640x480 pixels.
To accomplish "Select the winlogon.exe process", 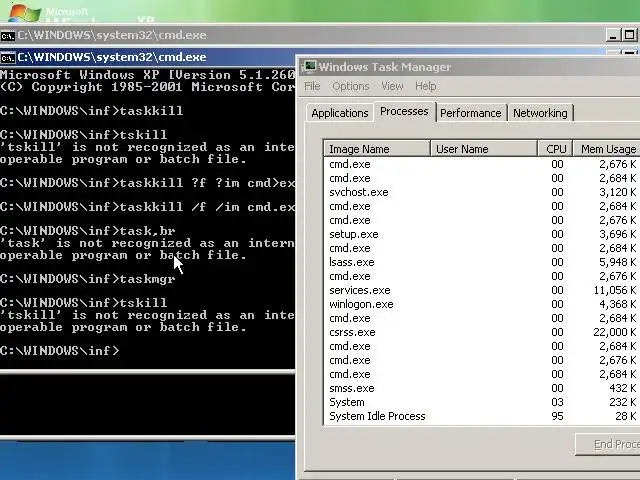I will [x=482, y=304].
